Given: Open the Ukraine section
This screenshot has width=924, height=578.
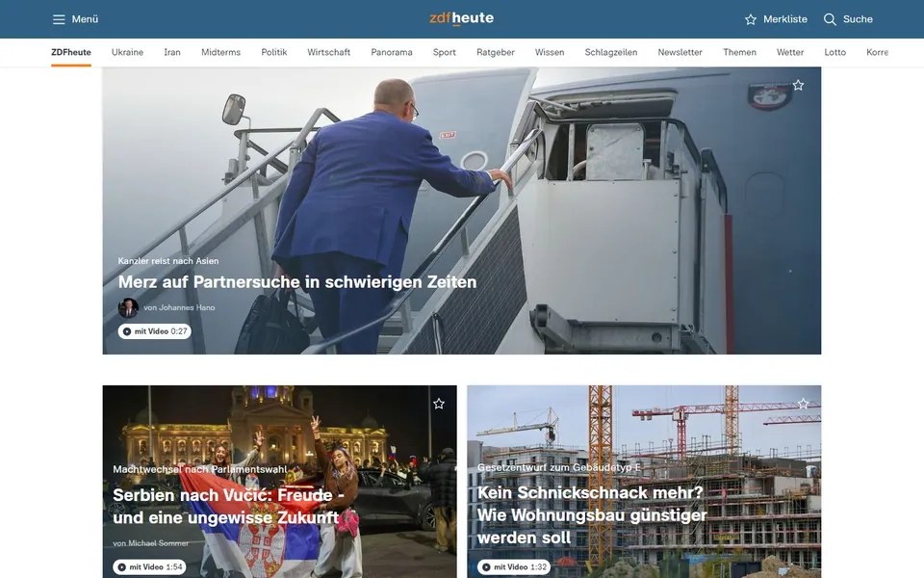Looking at the screenshot, I should [x=127, y=52].
